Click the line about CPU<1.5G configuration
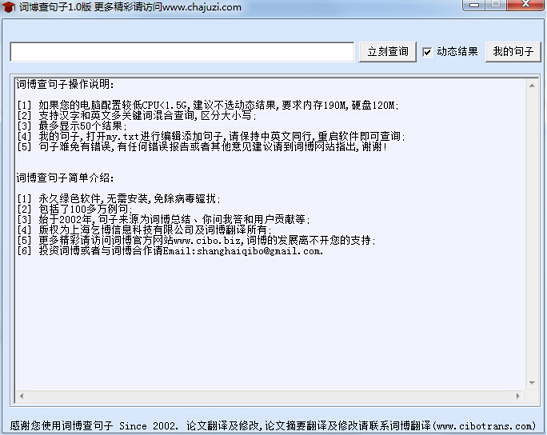The width and height of the screenshot is (547, 435). pos(208,105)
